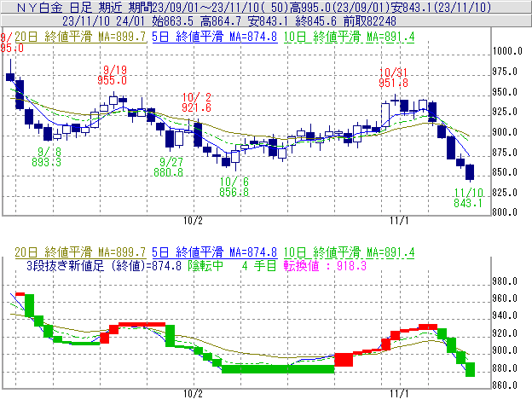
Task: Click the 転換値 : 918.3 text
Action: pos(326,265)
